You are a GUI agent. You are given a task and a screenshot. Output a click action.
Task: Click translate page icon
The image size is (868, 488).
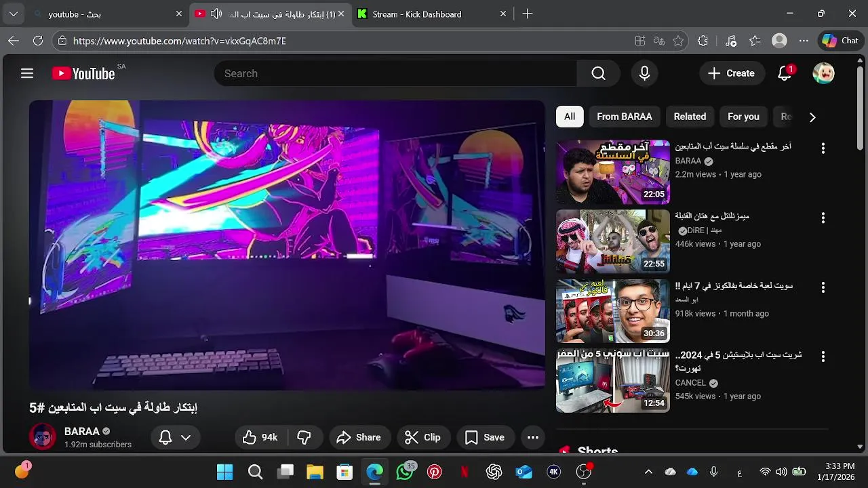point(658,41)
